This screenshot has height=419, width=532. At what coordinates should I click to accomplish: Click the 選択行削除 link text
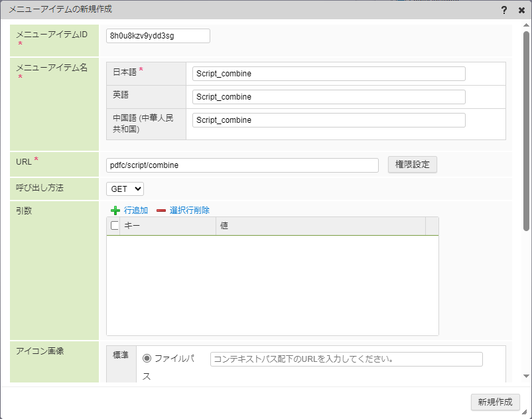[x=190, y=210]
